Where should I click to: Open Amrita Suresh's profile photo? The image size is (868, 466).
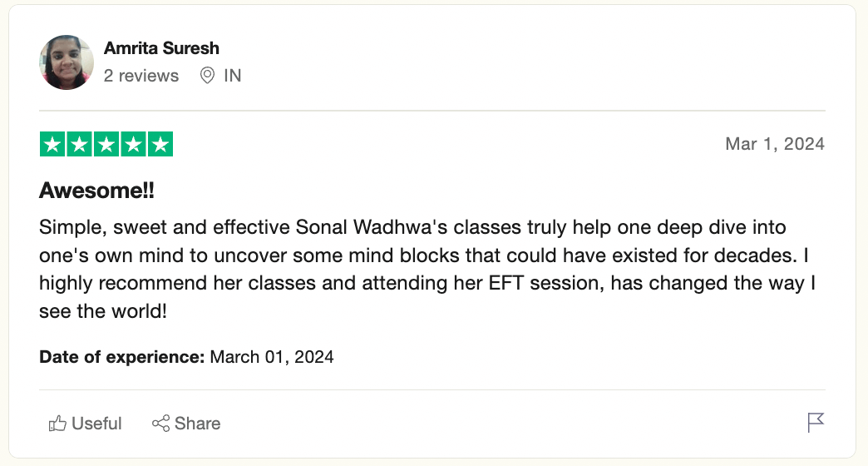click(x=67, y=62)
